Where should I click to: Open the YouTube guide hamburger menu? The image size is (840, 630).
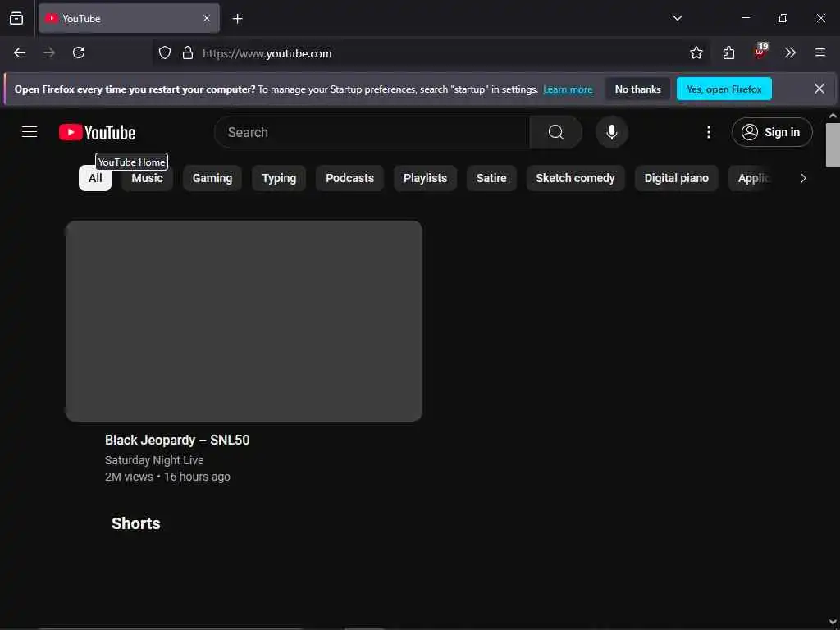pos(30,132)
